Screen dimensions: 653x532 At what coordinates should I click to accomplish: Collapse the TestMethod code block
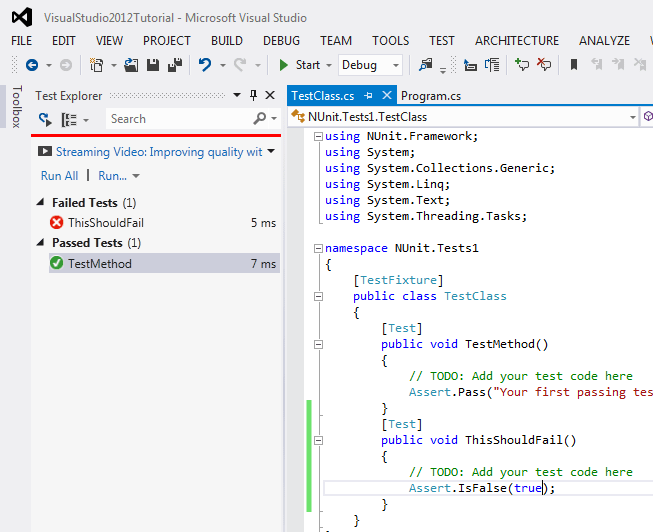tap(318, 345)
